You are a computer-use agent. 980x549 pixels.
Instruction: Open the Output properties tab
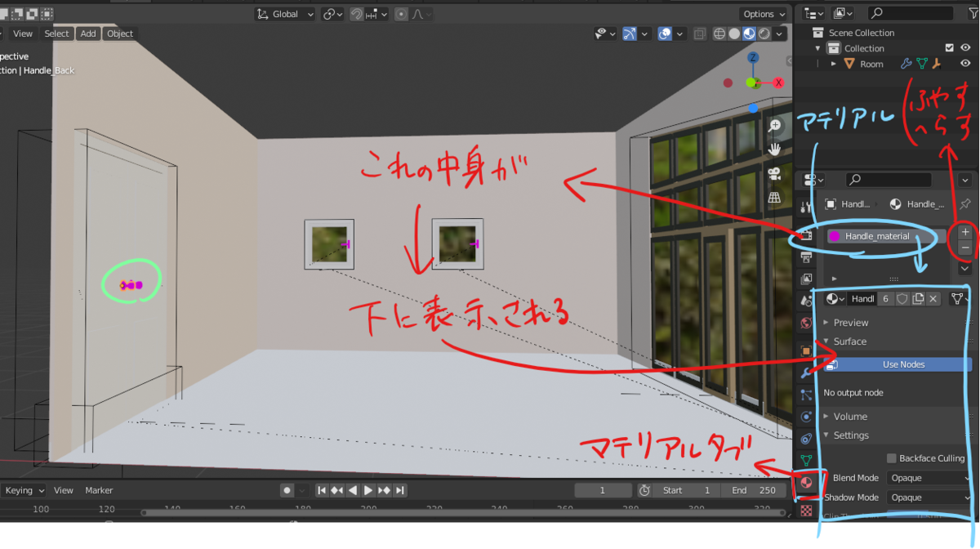coord(806,257)
